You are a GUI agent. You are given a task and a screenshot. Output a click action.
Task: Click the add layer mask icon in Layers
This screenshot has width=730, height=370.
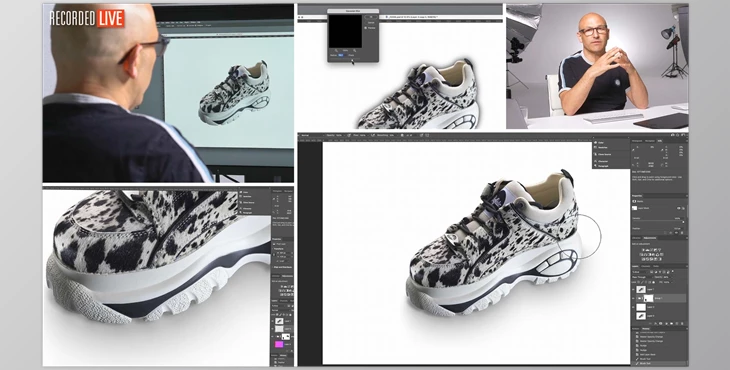click(661, 323)
